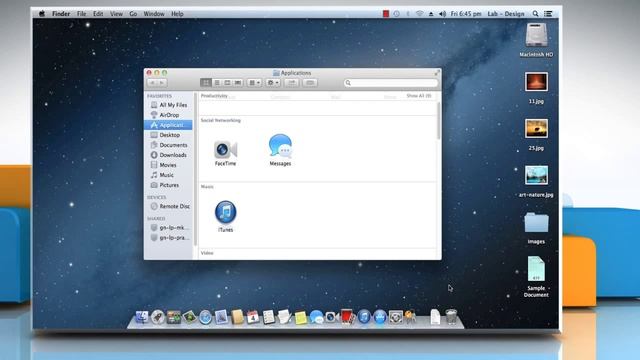Screen dimensions: 640x360
Task: Select Music in sidebar
Action: [169, 175]
